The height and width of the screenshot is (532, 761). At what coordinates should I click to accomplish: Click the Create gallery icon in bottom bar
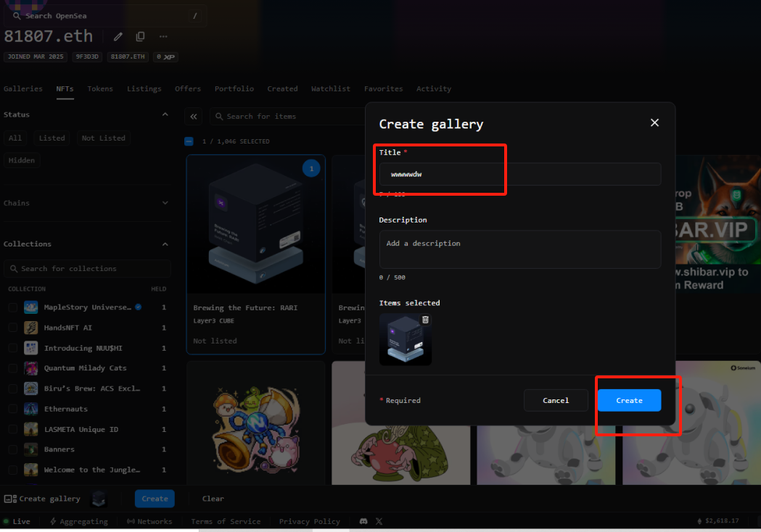tap(10, 499)
